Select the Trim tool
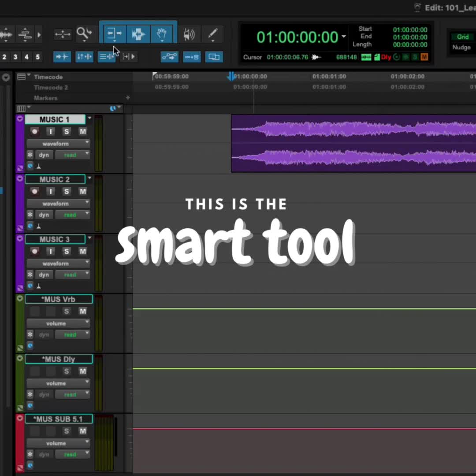The height and width of the screenshot is (476, 476). pyautogui.click(x=114, y=33)
